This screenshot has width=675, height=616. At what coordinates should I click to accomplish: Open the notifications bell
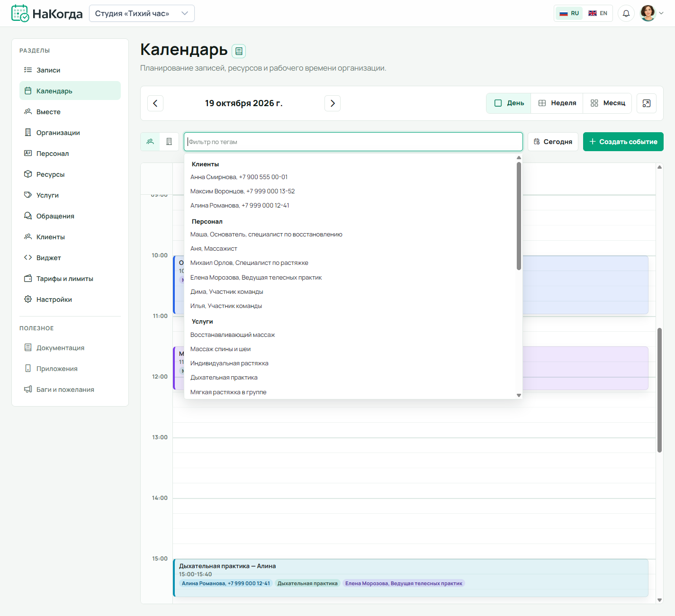(x=626, y=13)
